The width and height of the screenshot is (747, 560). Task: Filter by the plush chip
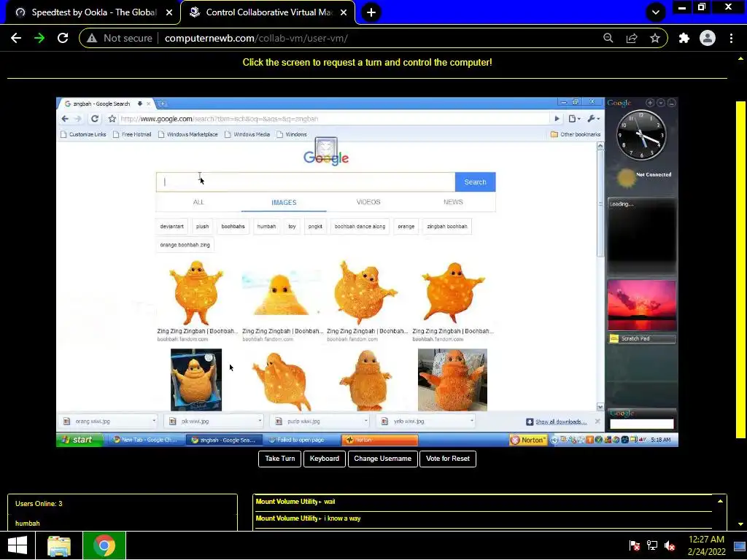coord(203,226)
